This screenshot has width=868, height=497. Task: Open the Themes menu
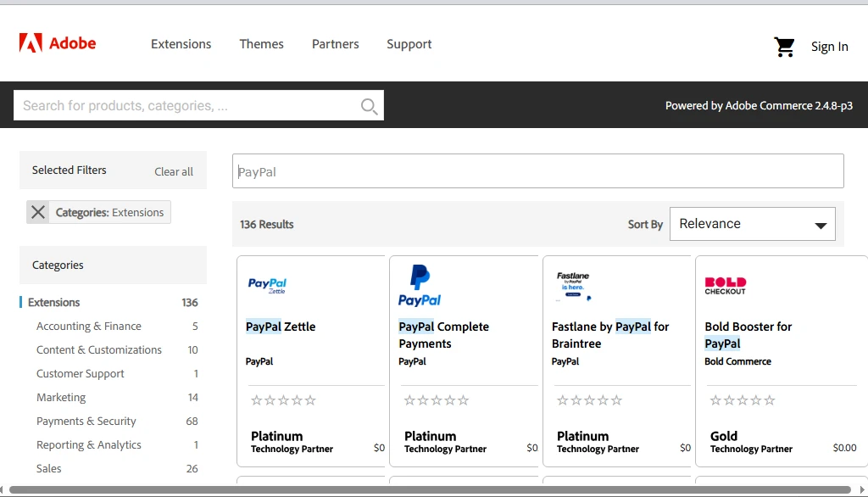point(261,43)
